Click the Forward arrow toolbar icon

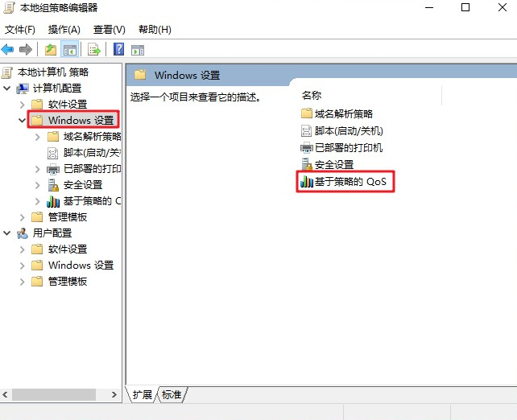[x=26, y=50]
